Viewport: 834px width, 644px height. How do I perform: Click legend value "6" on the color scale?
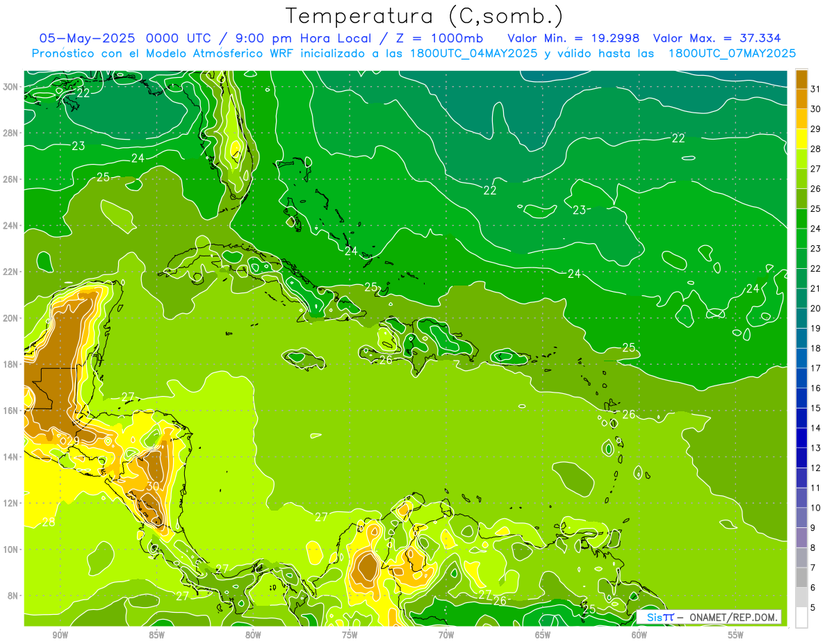813,588
